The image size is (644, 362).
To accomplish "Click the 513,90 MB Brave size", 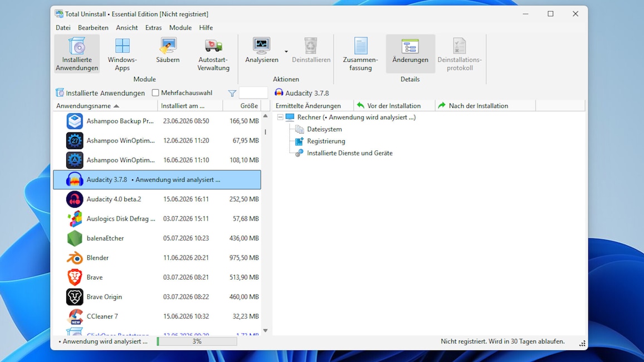I will point(244,277).
